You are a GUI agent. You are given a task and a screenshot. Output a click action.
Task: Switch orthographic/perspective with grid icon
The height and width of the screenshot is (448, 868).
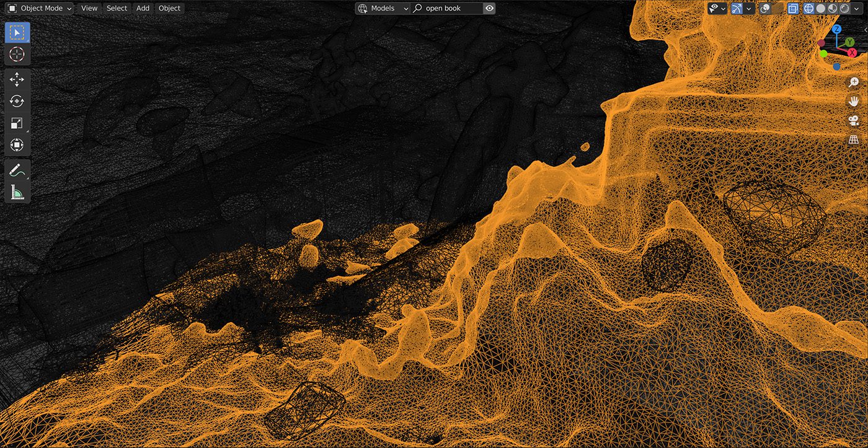[854, 140]
